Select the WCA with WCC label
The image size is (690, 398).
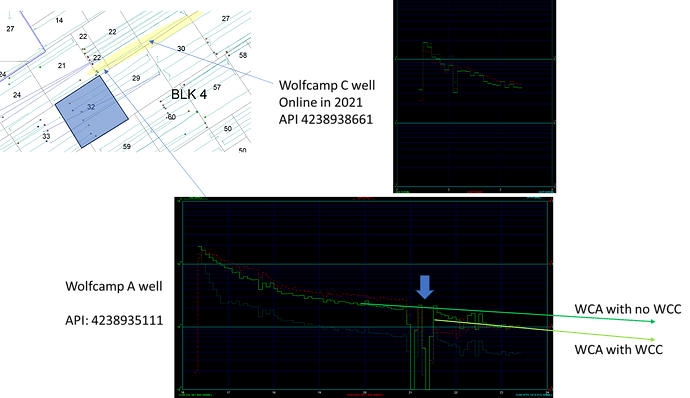[x=618, y=350]
